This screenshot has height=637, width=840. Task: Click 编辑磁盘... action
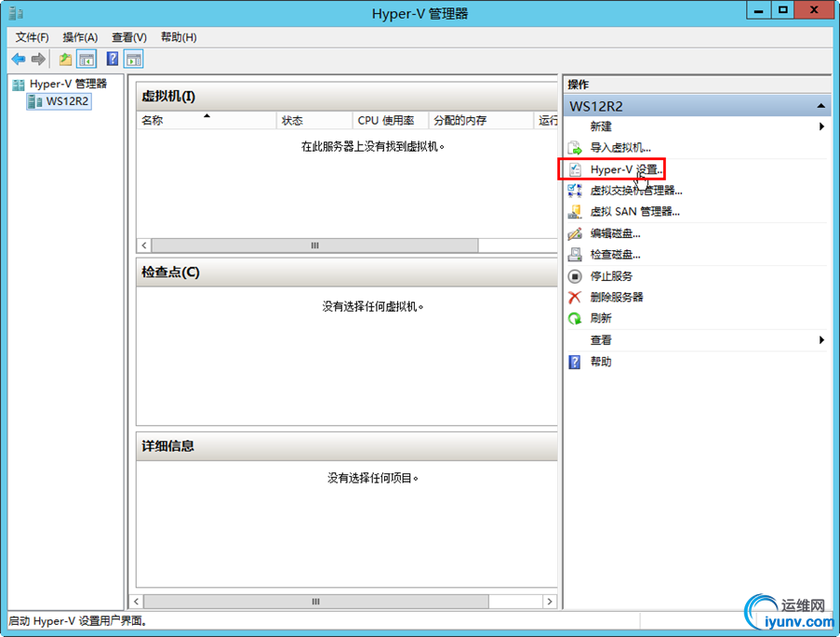tap(615, 233)
